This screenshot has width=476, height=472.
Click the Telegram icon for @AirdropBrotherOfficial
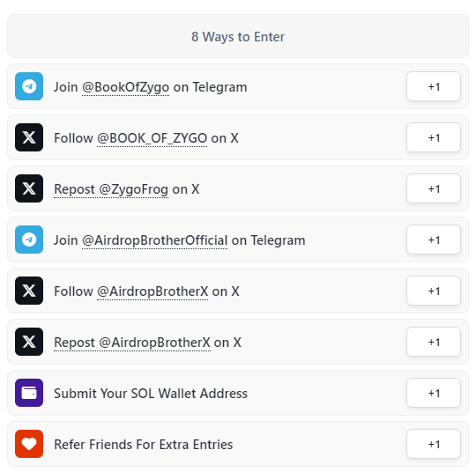coord(29,240)
